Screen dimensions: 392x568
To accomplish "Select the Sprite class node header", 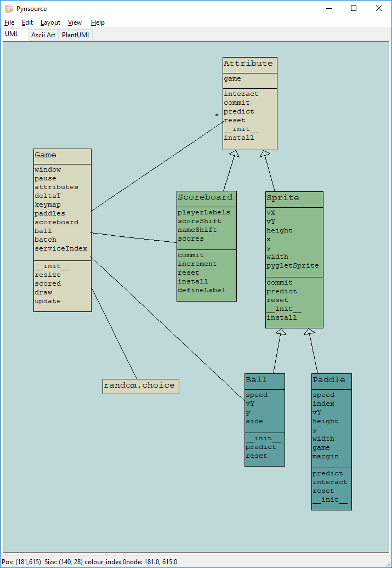I will click(294, 198).
